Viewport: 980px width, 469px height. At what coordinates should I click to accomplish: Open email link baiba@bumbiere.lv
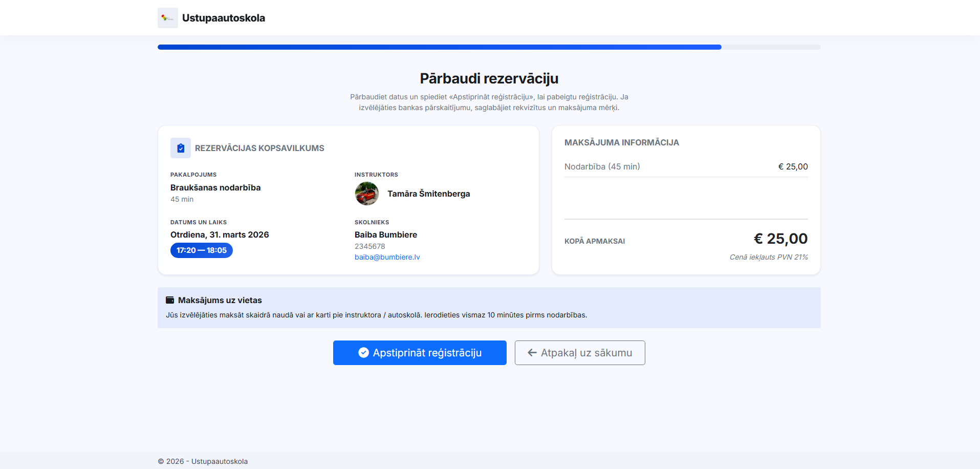click(x=387, y=257)
